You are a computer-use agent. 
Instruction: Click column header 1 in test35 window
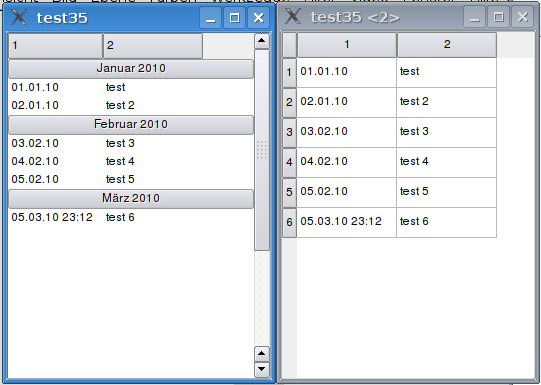click(x=56, y=46)
